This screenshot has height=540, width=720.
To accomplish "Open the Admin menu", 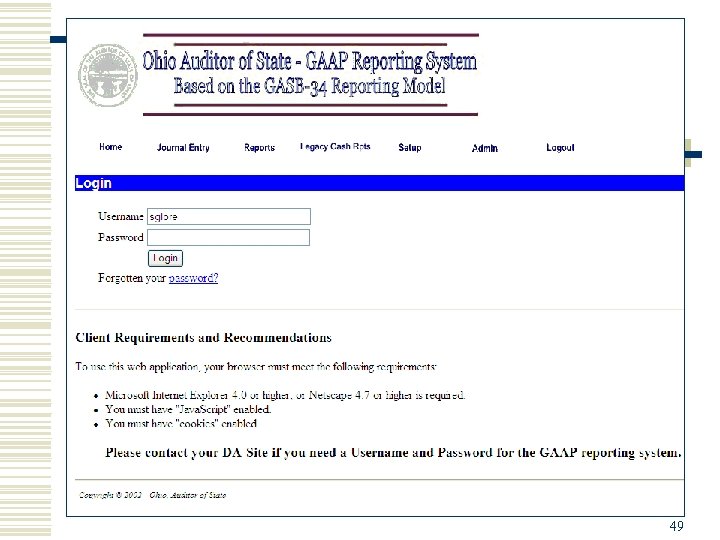I will (484, 148).
